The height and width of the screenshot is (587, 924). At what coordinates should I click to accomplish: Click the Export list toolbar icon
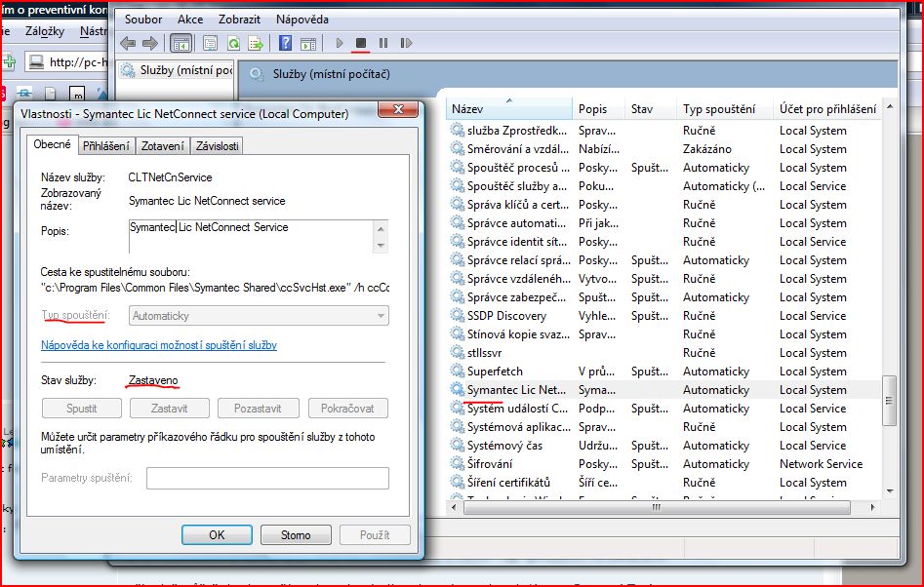click(256, 43)
